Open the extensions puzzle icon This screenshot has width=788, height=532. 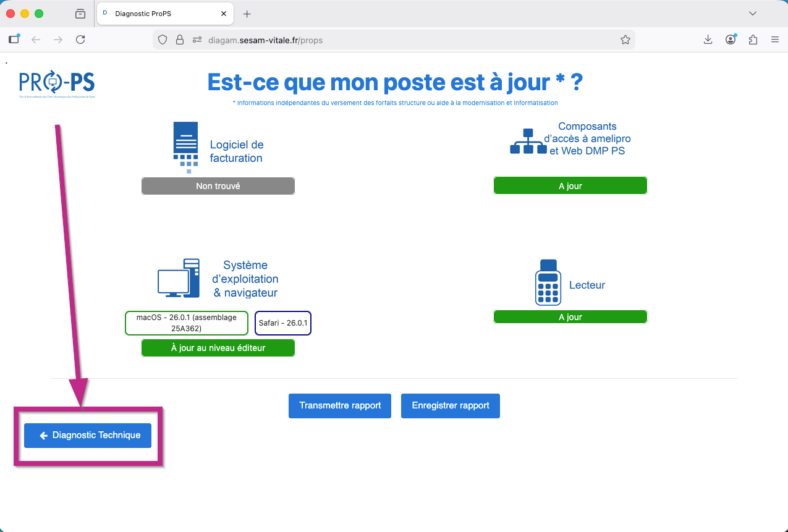point(753,40)
